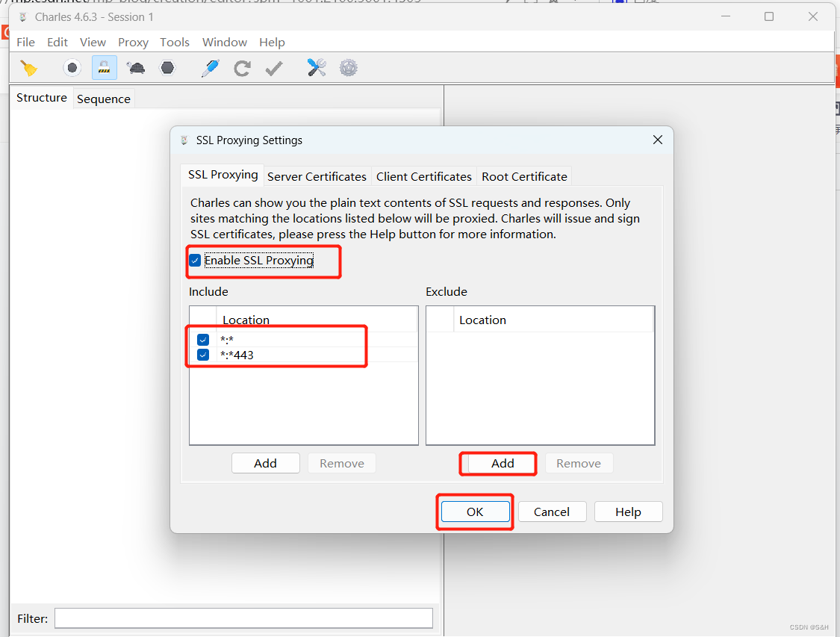Click the Cancel button

tap(552, 512)
